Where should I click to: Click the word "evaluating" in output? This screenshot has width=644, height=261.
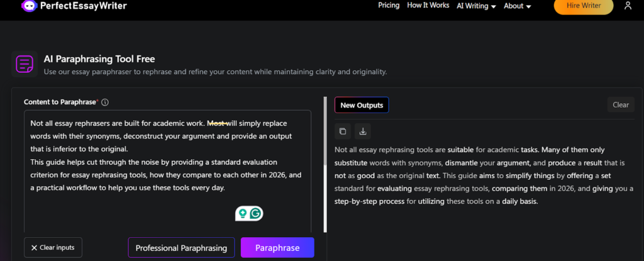394,189
